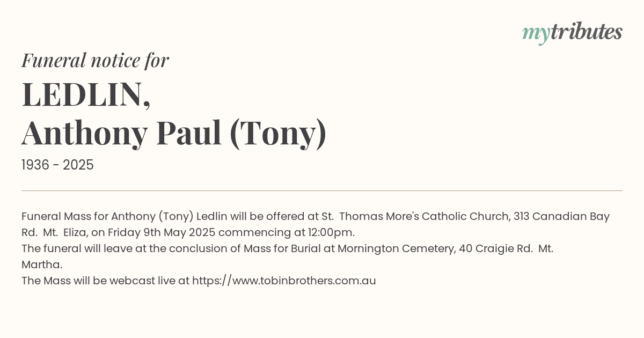Click the surname LEDLIN heading
The height and width of the screenshot is (338, 644).
tap(86, 94)
